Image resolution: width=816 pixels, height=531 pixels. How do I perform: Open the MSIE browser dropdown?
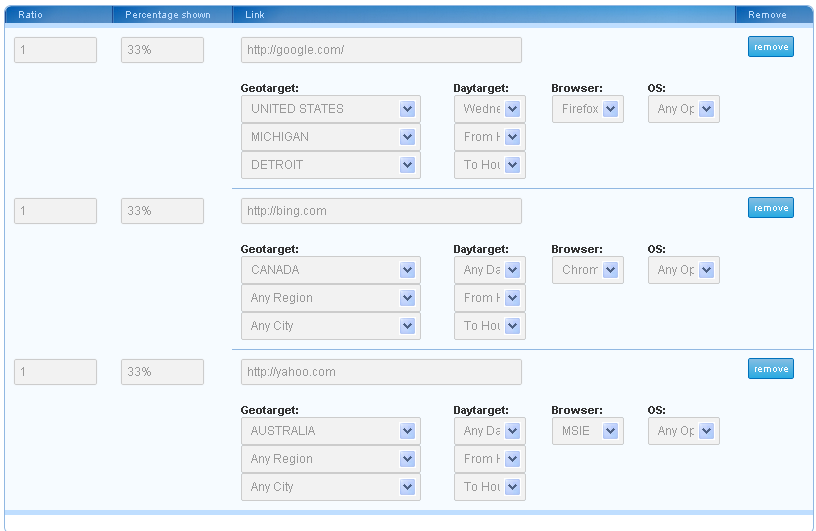pyautogui.click(x=588, y=431)
